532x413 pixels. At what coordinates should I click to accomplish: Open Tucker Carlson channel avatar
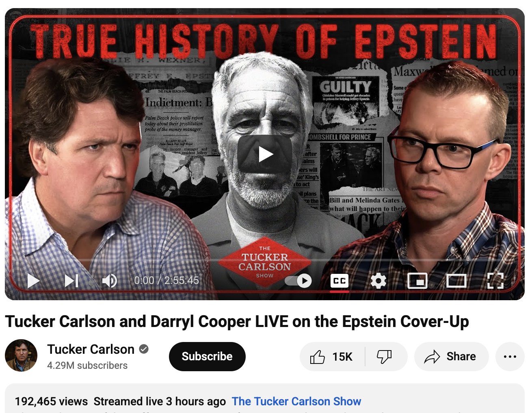click(x=21, y=356)
